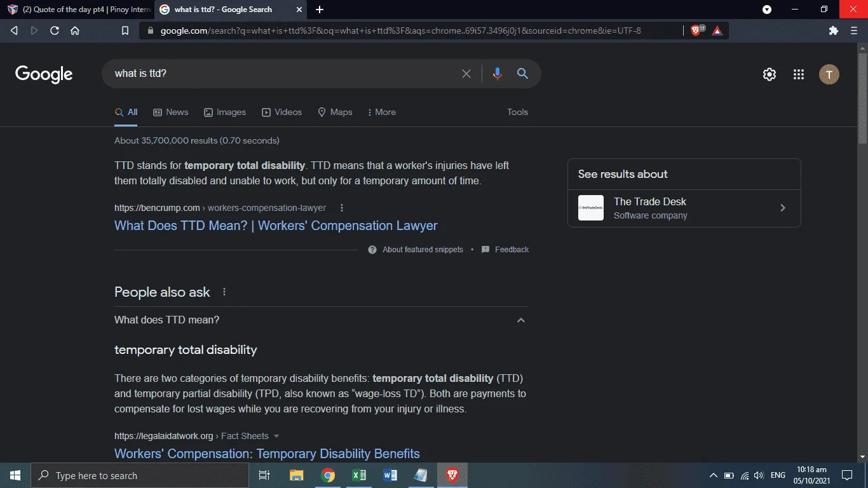Open the Google apps grid
Viewport: 868px width, 488px height.
pos(799,74)
